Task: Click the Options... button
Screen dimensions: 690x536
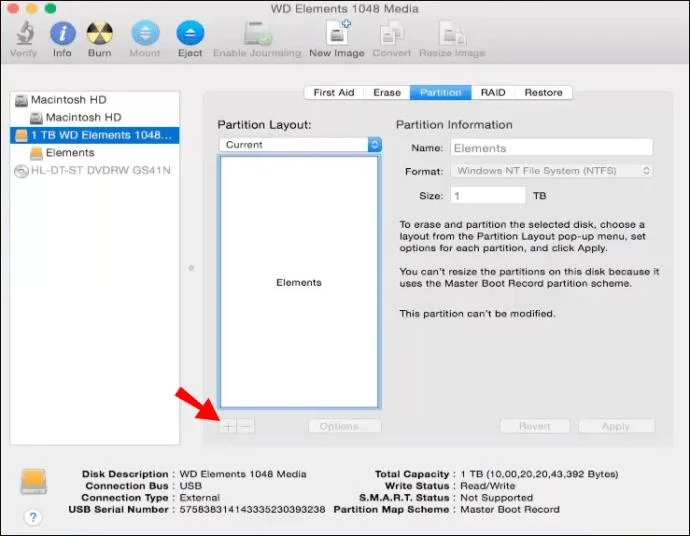Action: tap(345, 426)
